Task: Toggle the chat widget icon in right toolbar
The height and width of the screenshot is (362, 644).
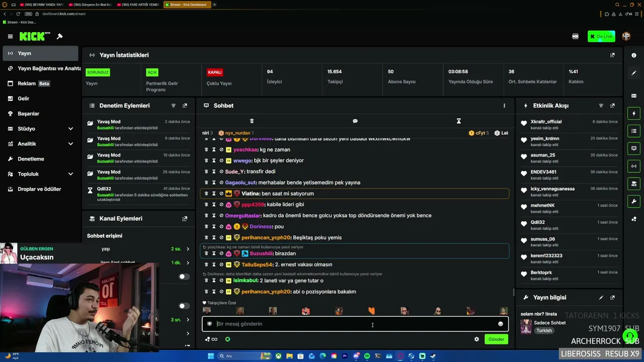Action: point(634,148)
